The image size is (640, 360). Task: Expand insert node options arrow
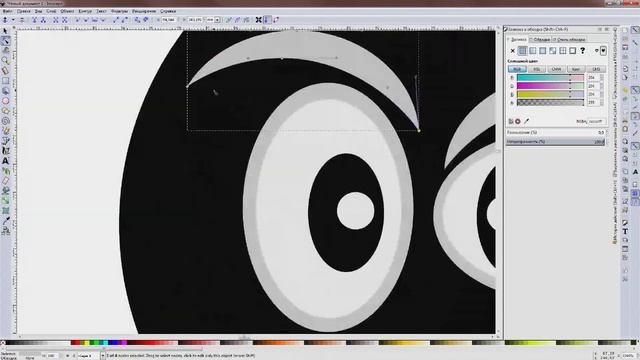pos(13,20)
